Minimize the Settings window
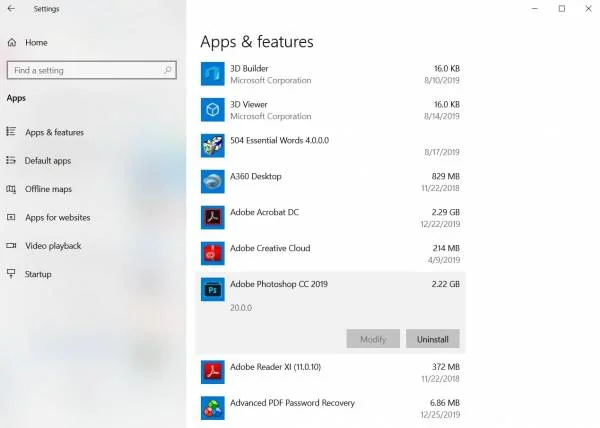The image size is (600, 428). click(x=535, y=8)
